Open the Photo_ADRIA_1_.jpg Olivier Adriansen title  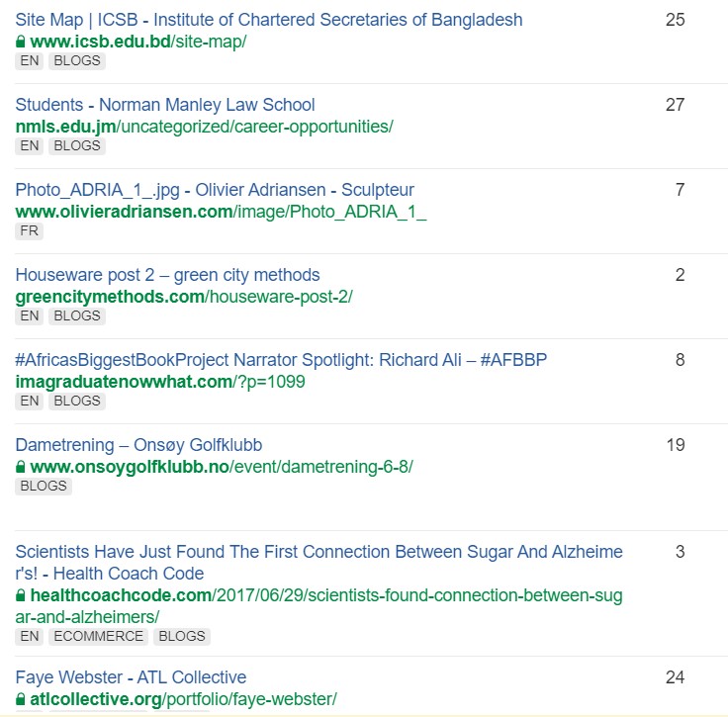click(215, 190)
